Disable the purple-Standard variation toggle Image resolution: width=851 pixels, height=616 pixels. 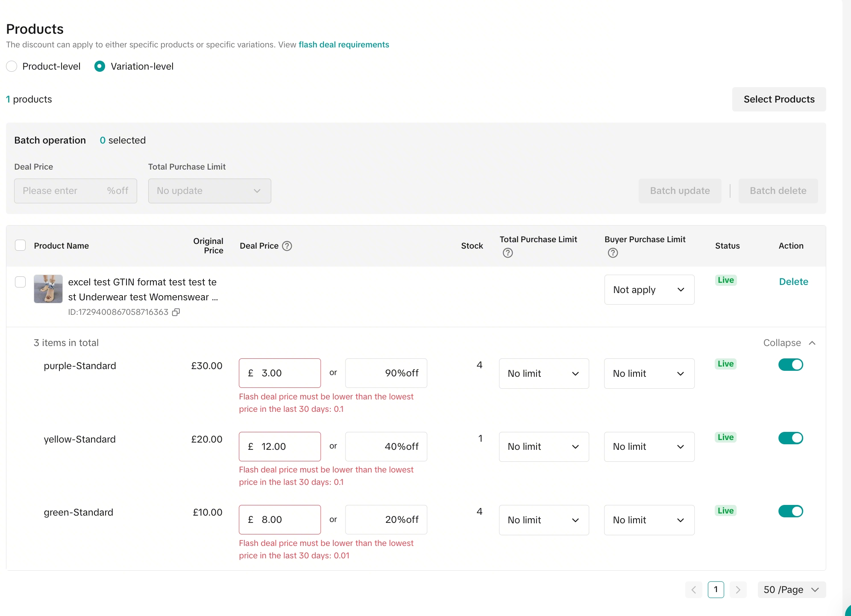[790, 365]
